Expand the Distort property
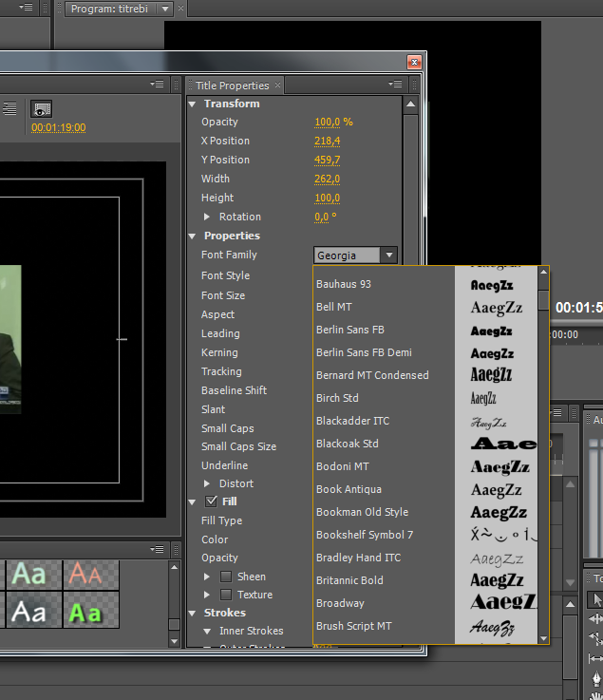Screen dimensions: 603x700 tap(207, 483)
